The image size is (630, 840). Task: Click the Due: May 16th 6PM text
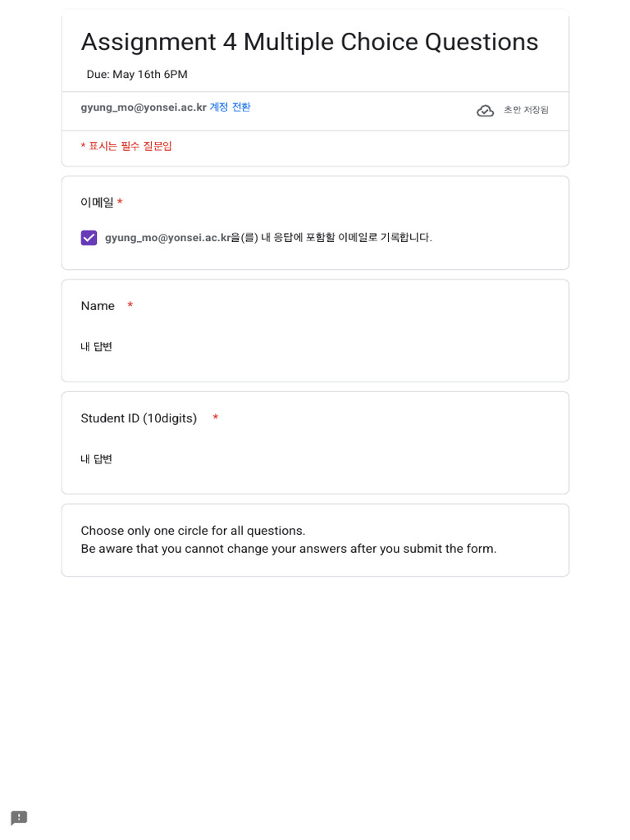(137, 75)
